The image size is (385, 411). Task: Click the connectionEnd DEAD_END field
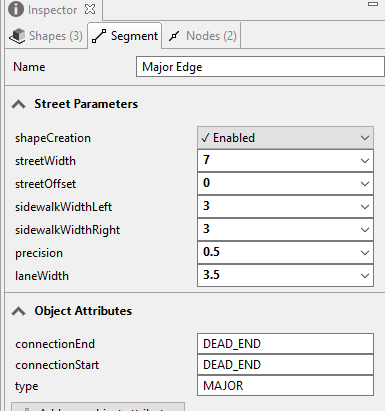tap(285, 344)
